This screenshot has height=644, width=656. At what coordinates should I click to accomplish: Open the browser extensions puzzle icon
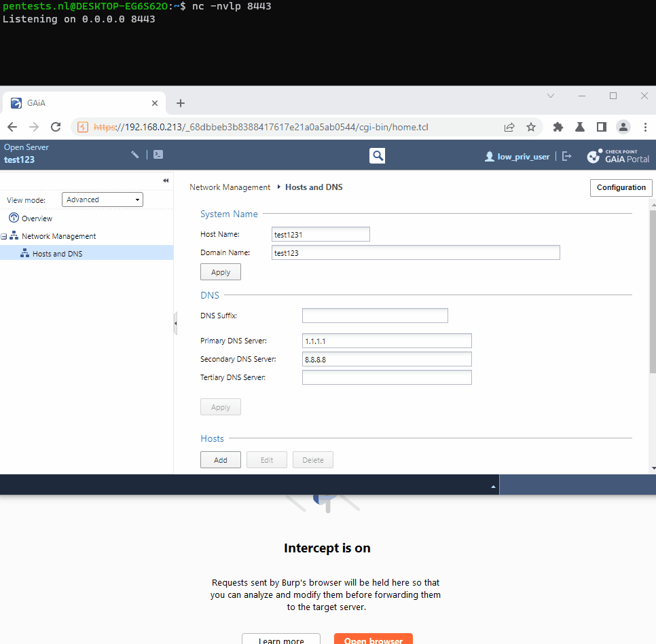(558, 127)
